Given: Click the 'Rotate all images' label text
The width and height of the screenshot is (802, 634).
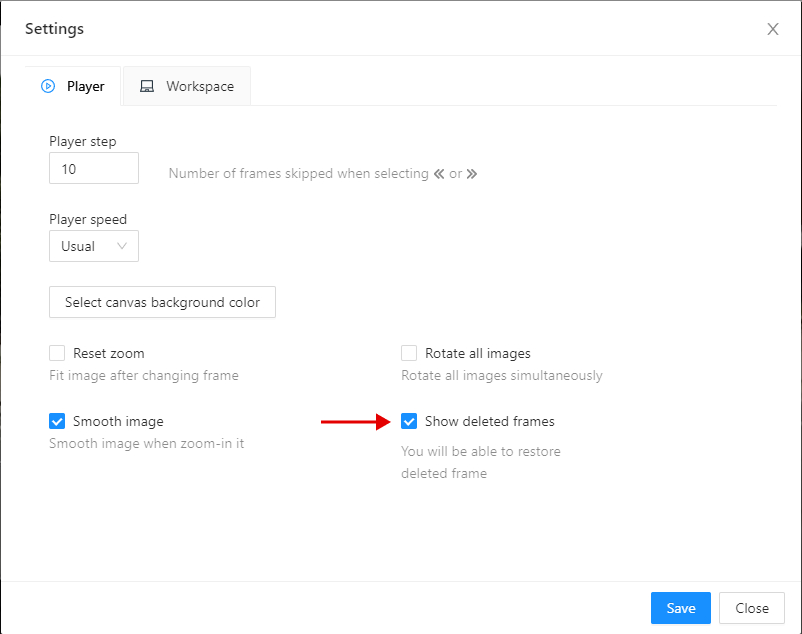Looking at the screenshot, I should coord(477,353).
